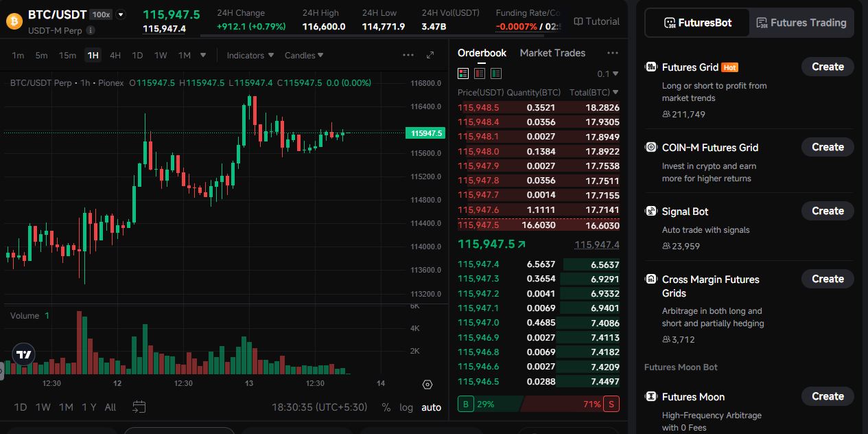This screenshot has height=434, width=868.
Task: Switch to Market Trades tab
Action: pyautogui.click(x=552, y=53)
